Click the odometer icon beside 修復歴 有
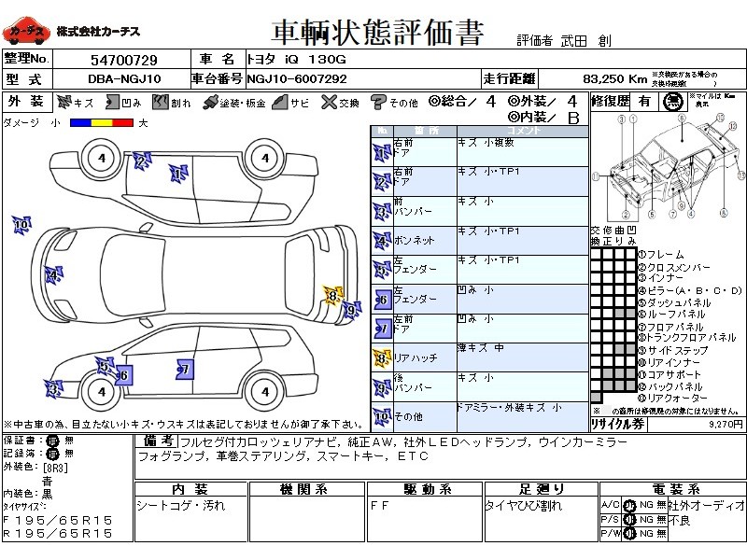Screen dimensions: 747x560 (x=672, y=102)
